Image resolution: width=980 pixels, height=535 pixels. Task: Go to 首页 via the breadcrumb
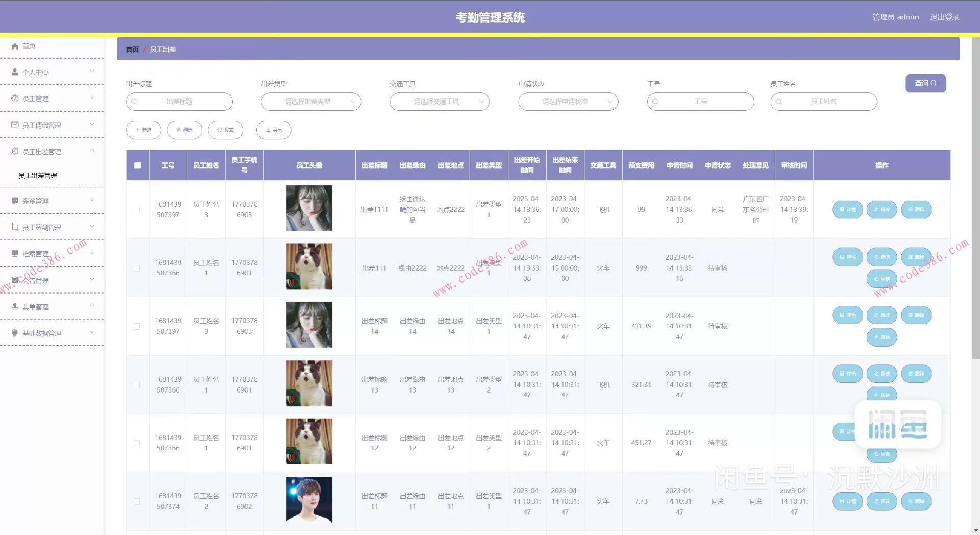pyautogui.click(x=132, y=50)
